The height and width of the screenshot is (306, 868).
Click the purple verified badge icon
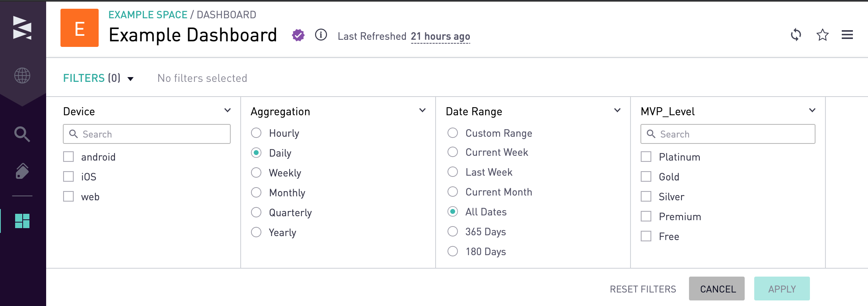pos(298,35)
